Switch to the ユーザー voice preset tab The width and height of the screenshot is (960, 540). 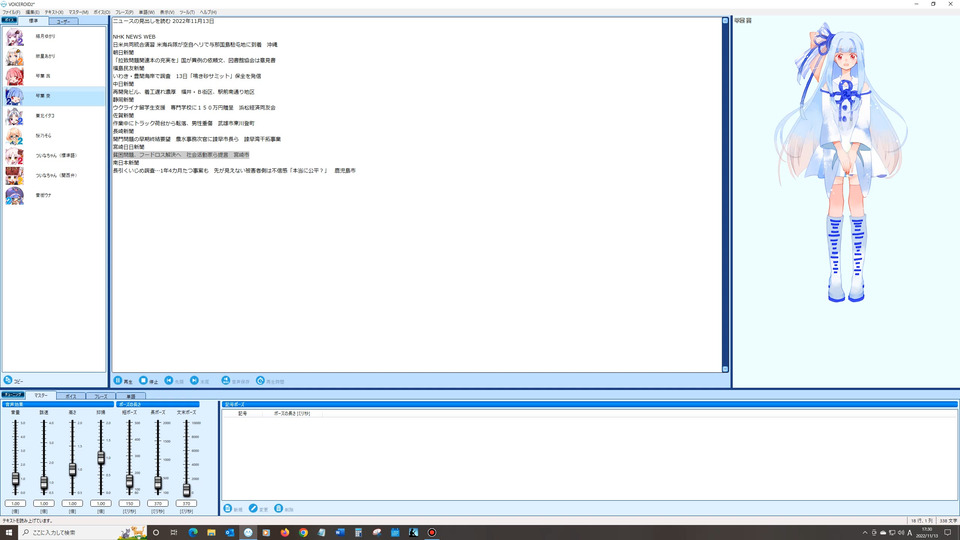[64, 21]
